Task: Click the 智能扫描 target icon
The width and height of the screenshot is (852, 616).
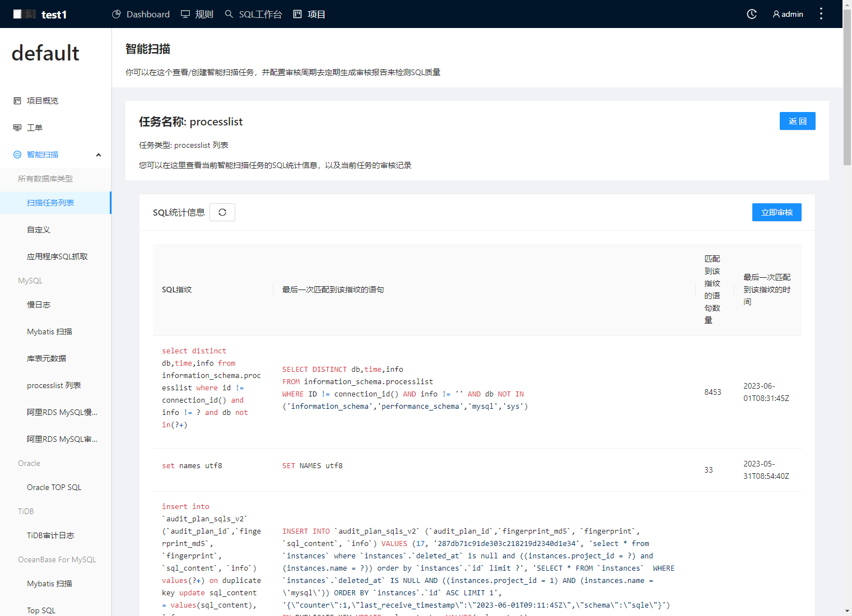Action: click(x=17, y=155)
